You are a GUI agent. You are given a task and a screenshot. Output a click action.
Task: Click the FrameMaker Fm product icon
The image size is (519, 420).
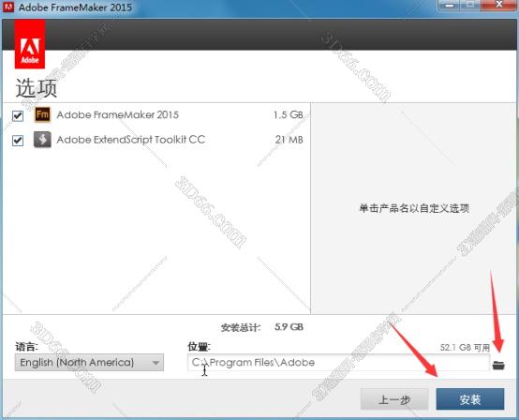pyautogui.click(x=42, y=114)
